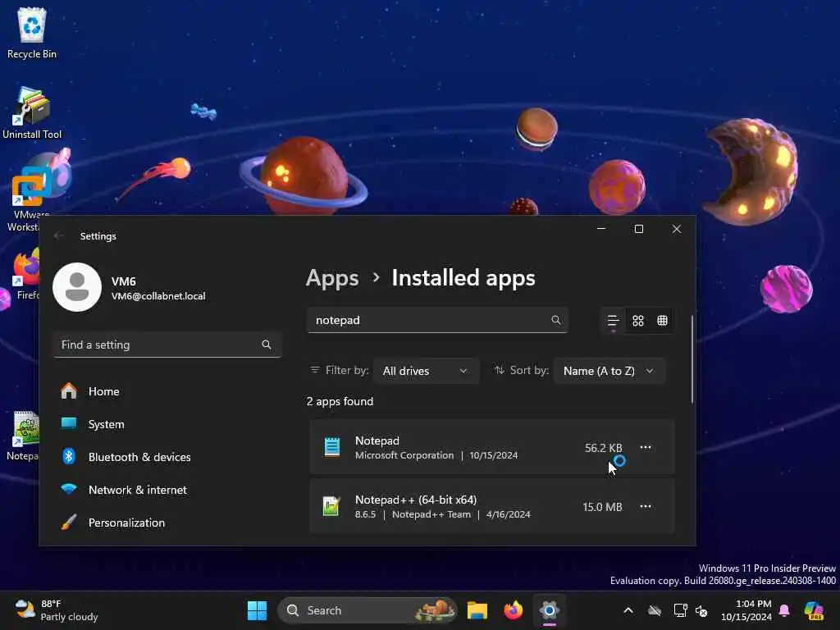Click the taskbar Search box
The image size is (840, 630).
tap(367, 610)
